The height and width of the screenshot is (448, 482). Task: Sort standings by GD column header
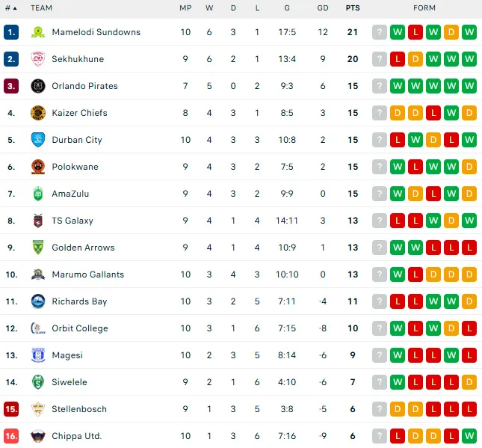[322, 8]
